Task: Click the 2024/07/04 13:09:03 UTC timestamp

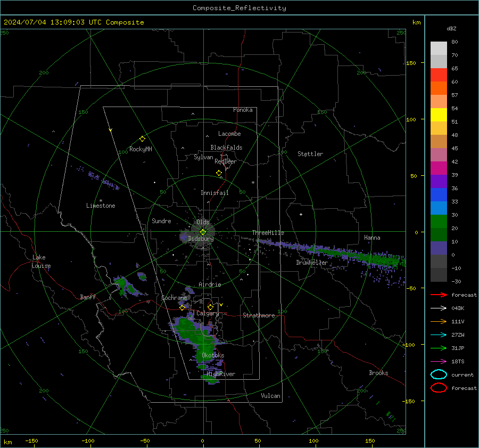Action: [x=52, y=22]
